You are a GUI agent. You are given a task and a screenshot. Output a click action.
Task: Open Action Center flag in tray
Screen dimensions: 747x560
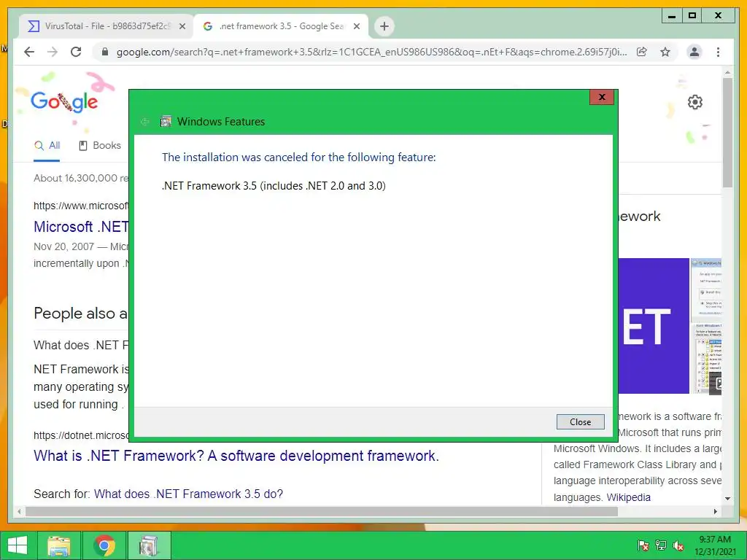pos(643,545)
